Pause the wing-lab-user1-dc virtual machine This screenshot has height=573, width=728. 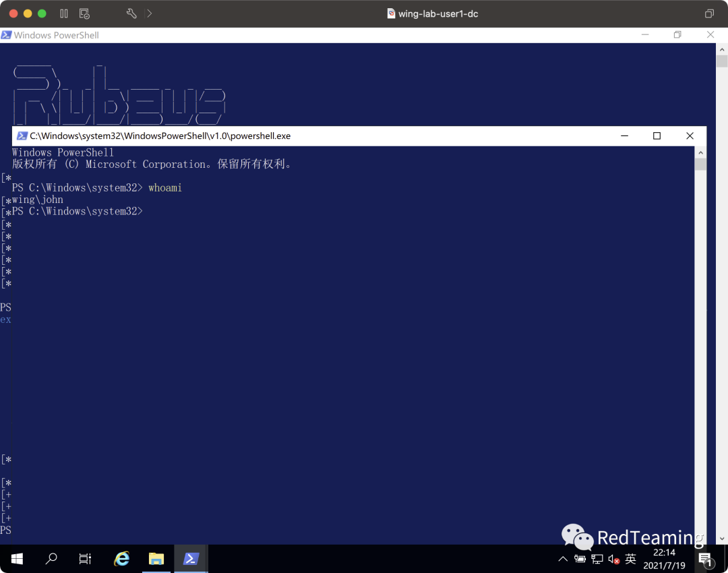[64, 13]
